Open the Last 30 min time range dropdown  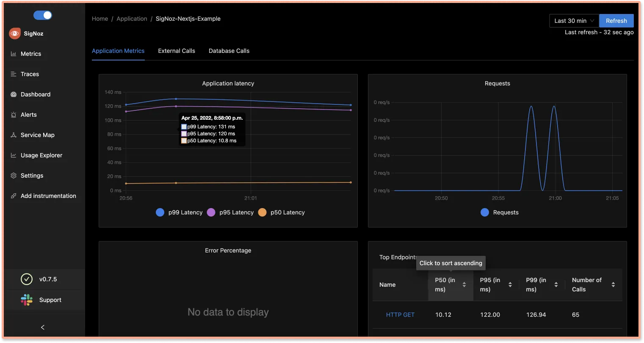coord(574,21)
